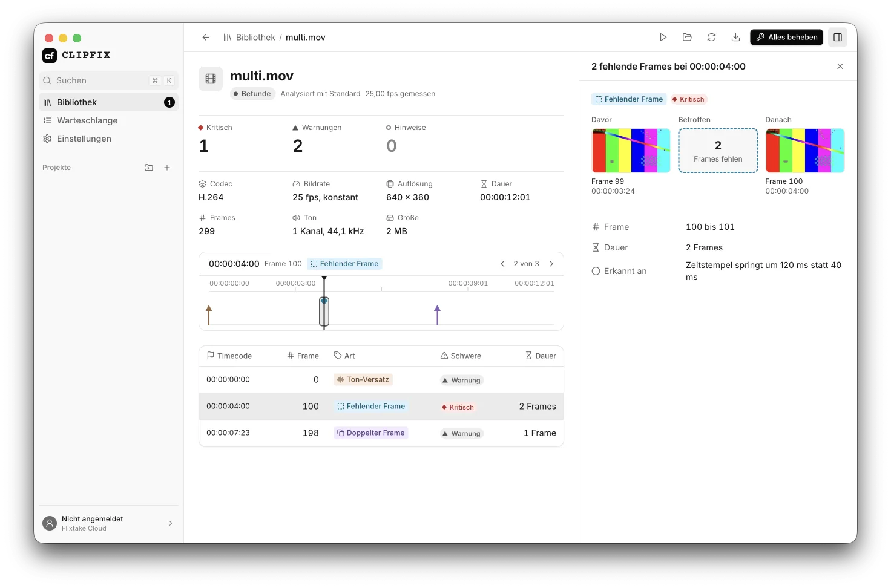Click the Bibliothek count badge
The height and width of the screenshot is (588, 891).
click(x=169, y=103)
